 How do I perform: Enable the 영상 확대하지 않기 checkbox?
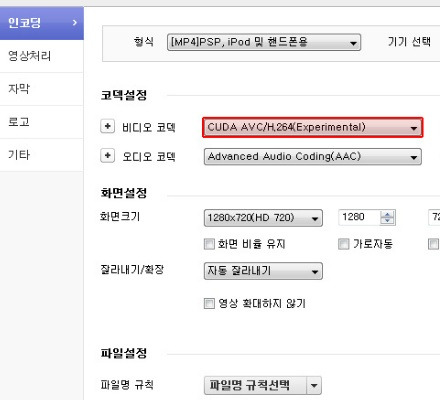click(x=209, y=303)
